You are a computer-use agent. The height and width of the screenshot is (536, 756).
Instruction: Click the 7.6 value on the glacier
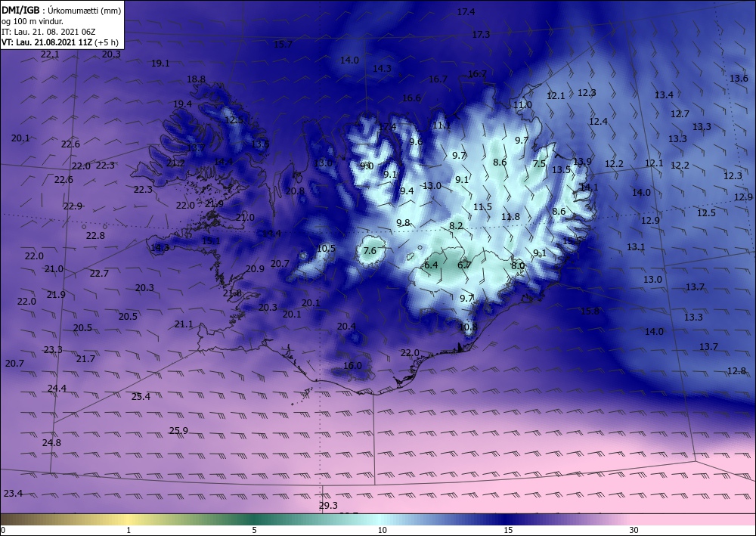point(370,250)
